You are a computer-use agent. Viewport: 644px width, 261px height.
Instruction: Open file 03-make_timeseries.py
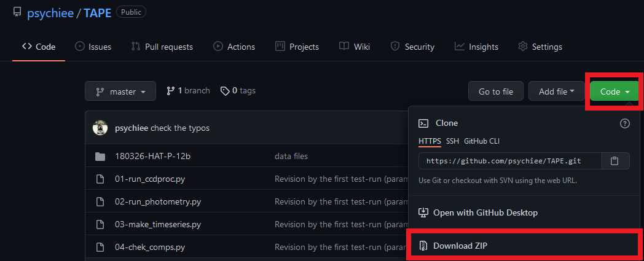(158, 225)
